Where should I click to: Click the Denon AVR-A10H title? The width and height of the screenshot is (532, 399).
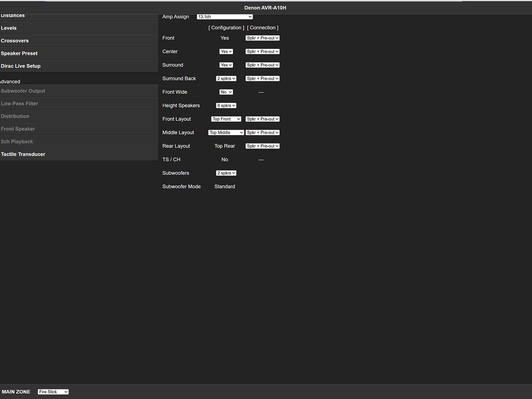(x=265, y=8)
